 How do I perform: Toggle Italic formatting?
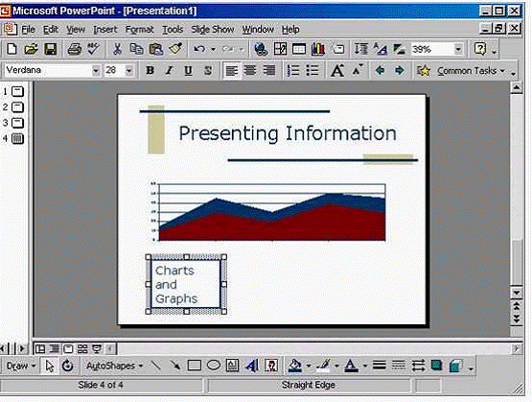169,71
